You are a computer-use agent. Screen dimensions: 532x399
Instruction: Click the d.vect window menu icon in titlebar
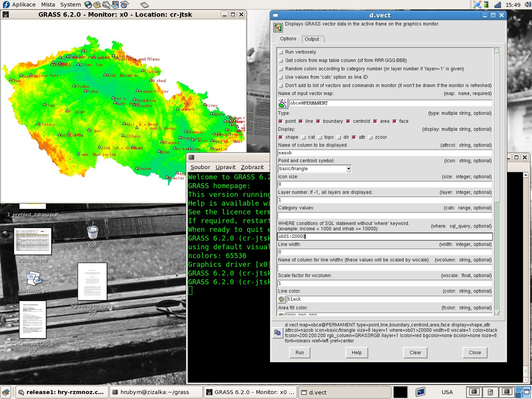click(x=275, y=15)
